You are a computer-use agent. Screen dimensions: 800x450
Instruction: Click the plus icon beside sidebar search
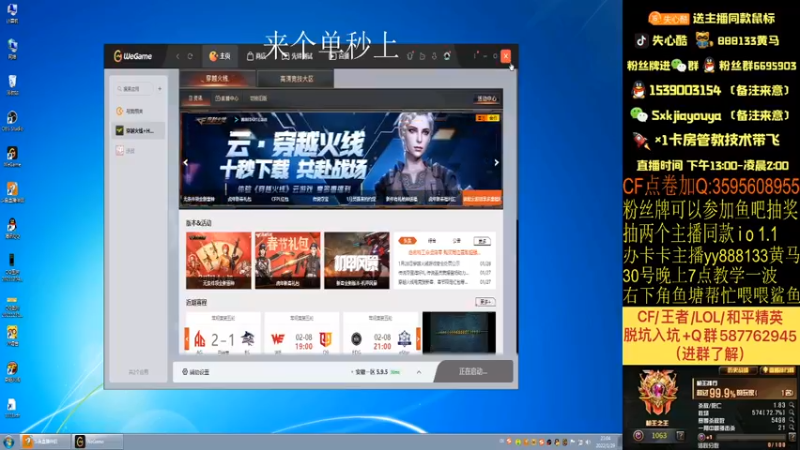[160, 89]
